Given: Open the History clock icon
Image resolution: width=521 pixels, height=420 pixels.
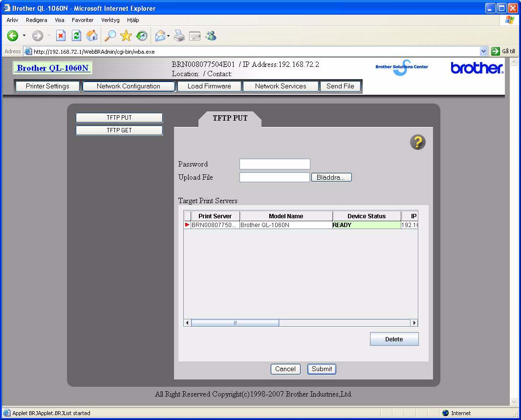Looking at the screenshot, I should [x=142, y=36].
